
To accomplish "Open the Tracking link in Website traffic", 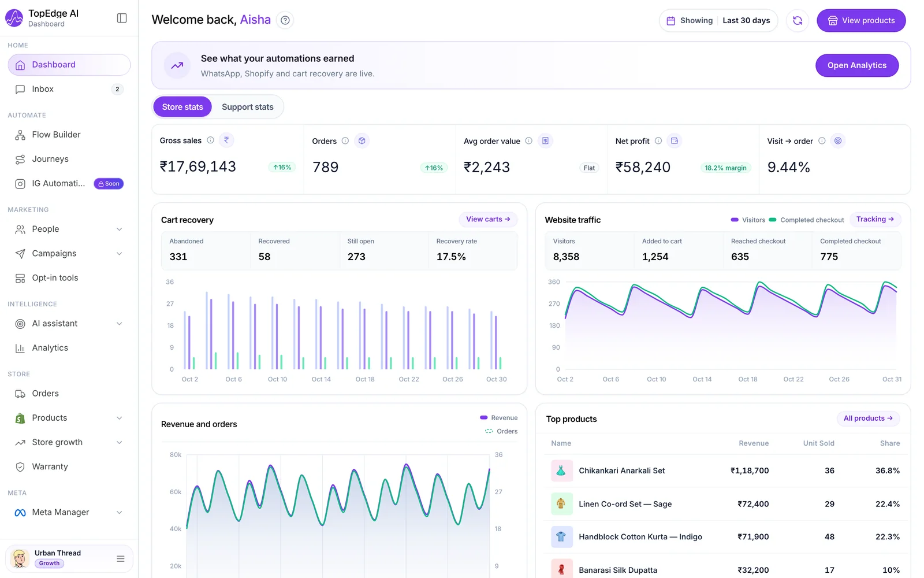I will pyautogui.click(x=875, y=220).
